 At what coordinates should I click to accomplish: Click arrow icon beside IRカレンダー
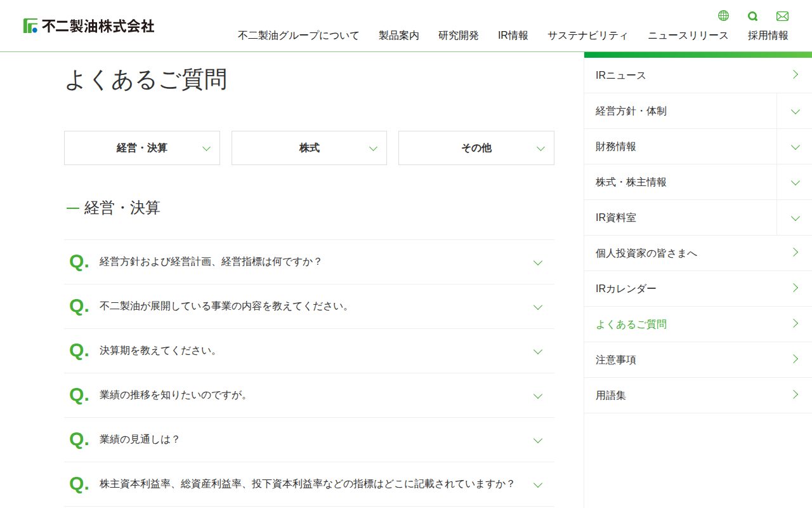(796, 288)
